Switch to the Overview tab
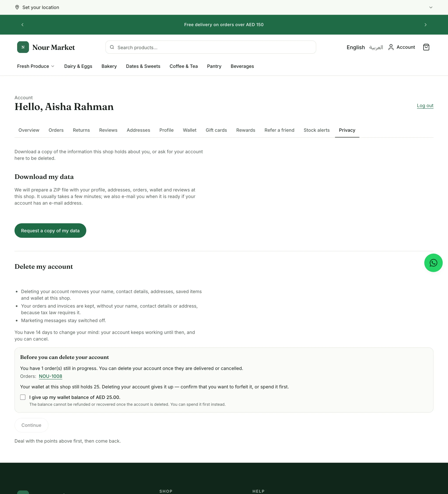 coord(29,130)
